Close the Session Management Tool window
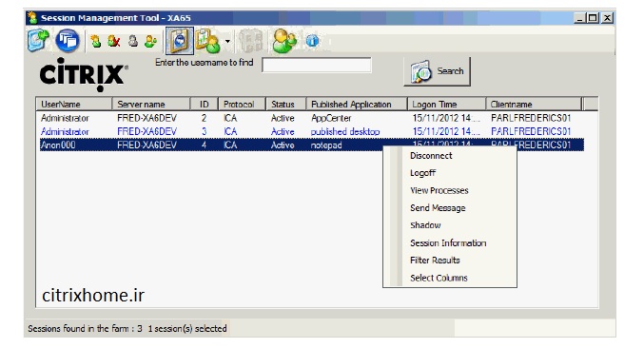644x348 pixels. (607, 18)
